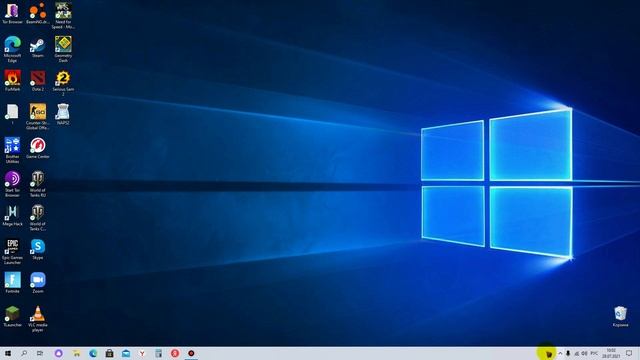The height and width of the screenshot is (360, 640).
Task: Open the calculator-like taskbar app
Action: [x=158, y=353]
